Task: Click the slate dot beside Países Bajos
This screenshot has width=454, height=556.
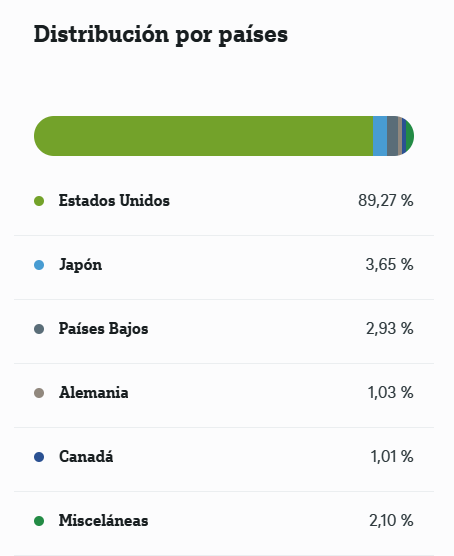Action: (x=39, y=329)
